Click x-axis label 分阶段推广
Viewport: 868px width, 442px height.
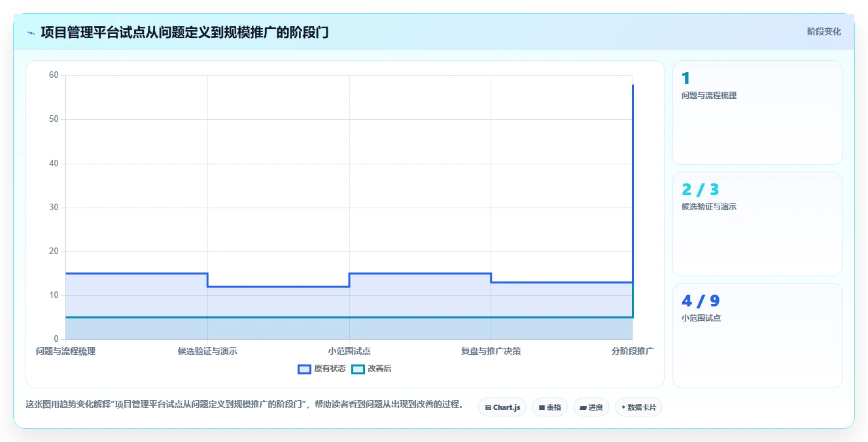tap(633, 351)
